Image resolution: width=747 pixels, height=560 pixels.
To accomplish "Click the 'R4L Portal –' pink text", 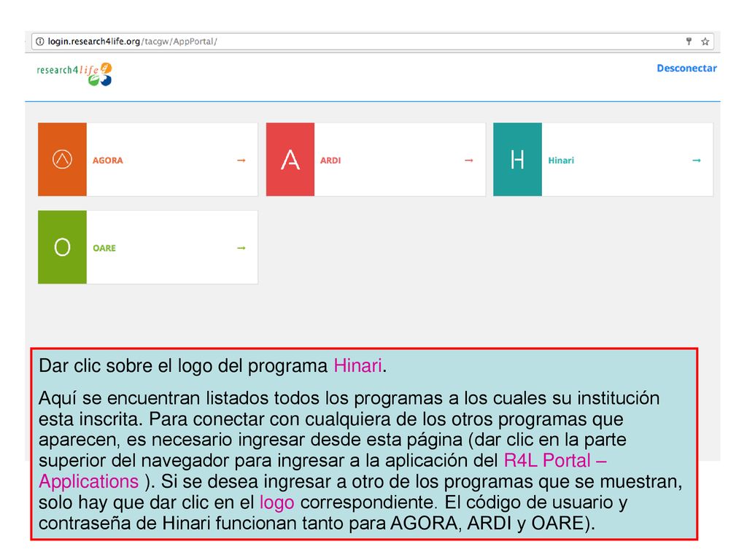I will click(555, 461).
